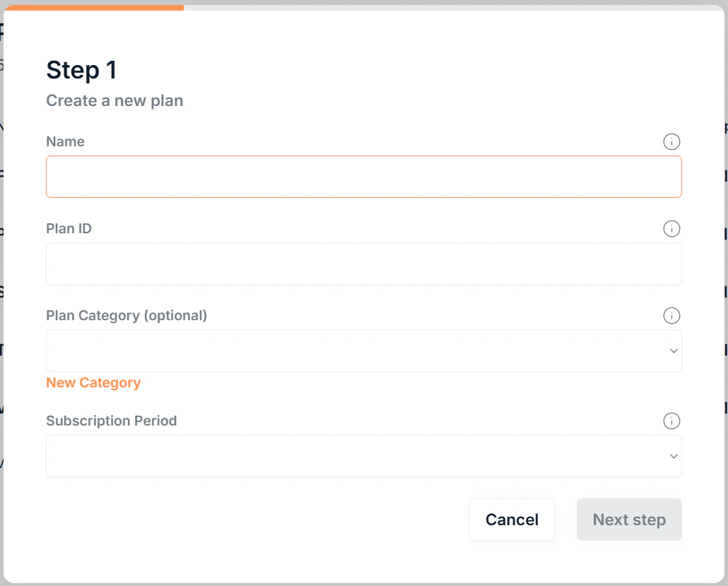Select the help icon near Plan Category (optional)

tap(671, 315)
